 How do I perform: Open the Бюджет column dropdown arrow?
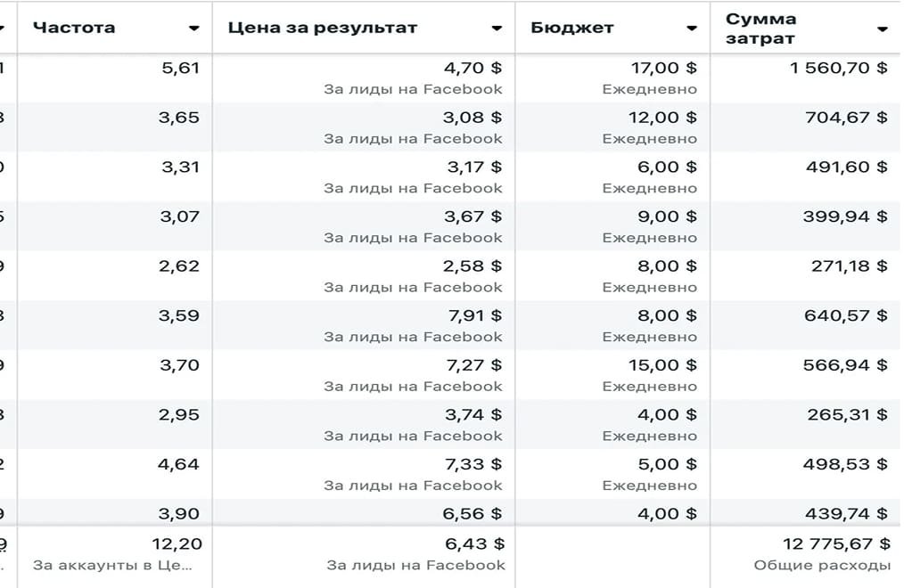tap(691, 29)
